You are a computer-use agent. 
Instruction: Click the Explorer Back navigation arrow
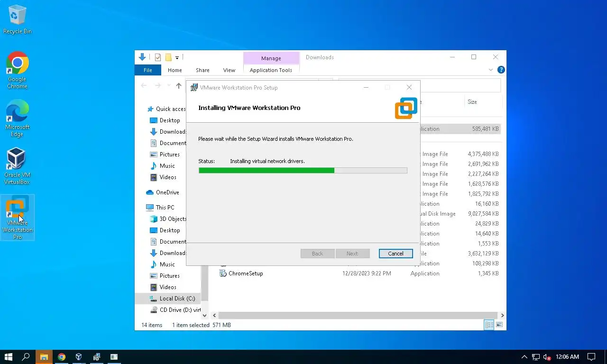[144, 86]
